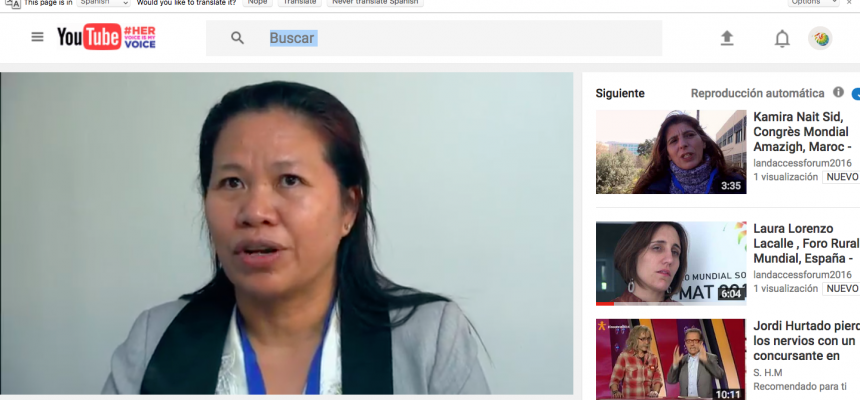Click the Translate button
The image size is (860, 400).
pyautogui.click(x=299, y=2)
